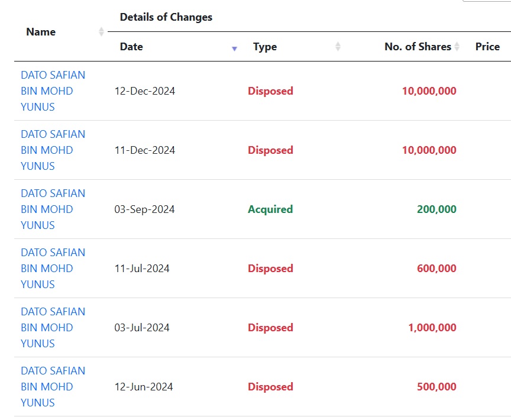Sort table by the Name column arrows
511x420 pixels.
tap(101, 31)
